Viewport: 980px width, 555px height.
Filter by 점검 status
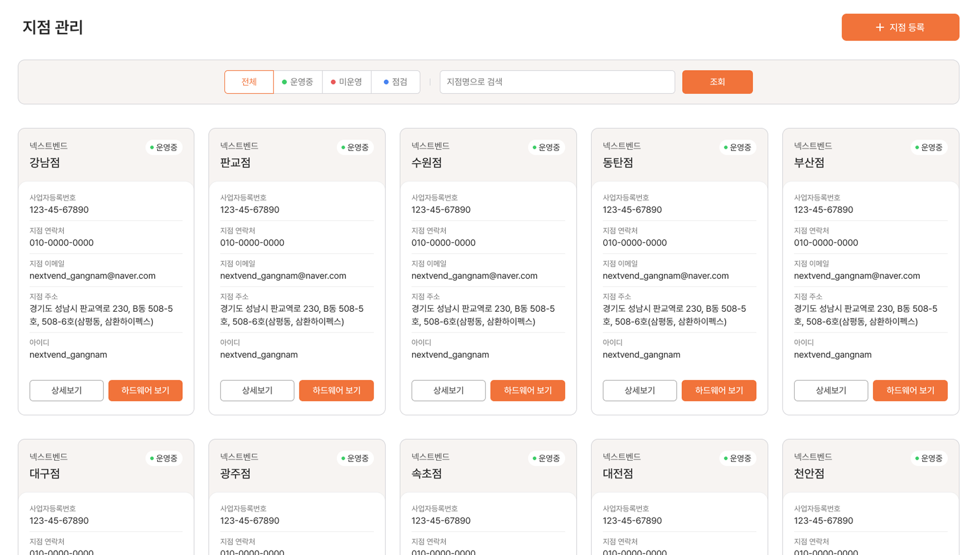(395, 82)
